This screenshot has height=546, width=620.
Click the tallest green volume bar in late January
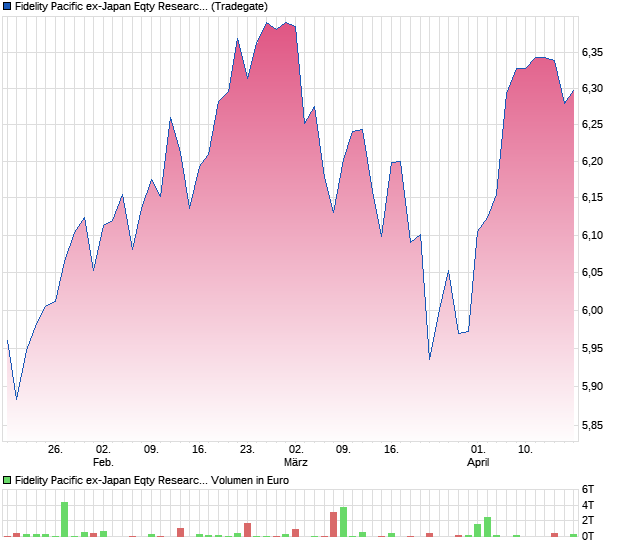(x=64, y=519)
